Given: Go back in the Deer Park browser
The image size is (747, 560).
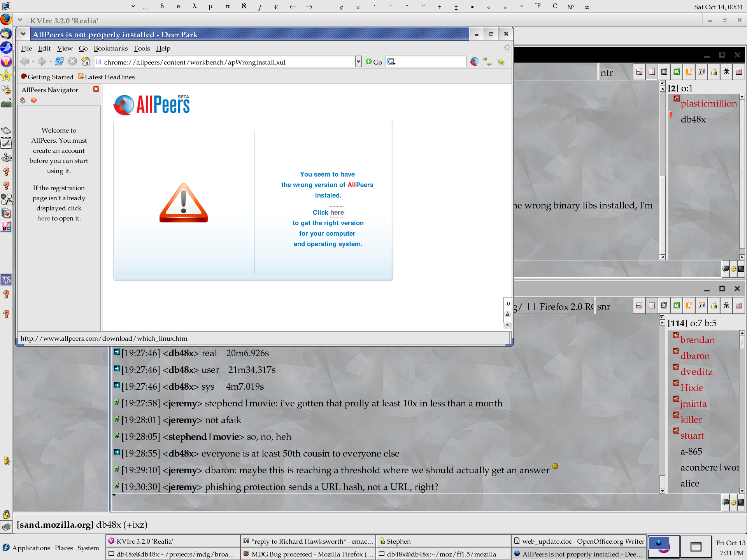Looking at the screenshot, I should click(x=25, y=61).
